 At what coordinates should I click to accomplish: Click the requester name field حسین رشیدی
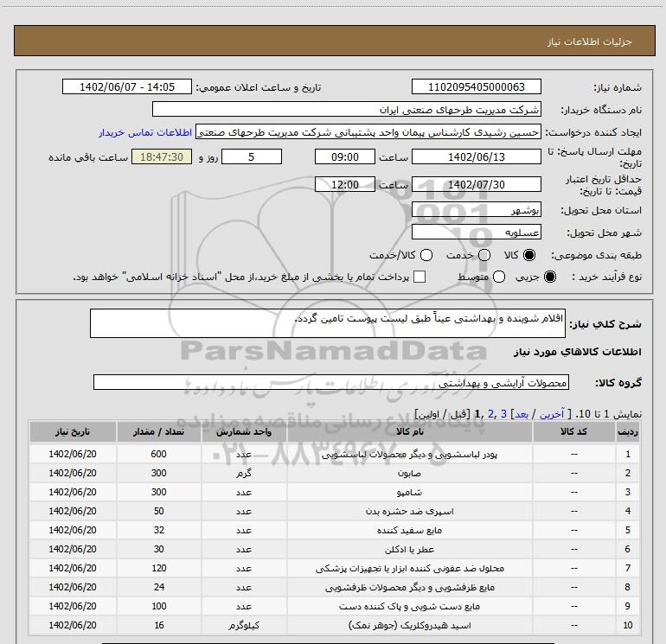(368, 132)
